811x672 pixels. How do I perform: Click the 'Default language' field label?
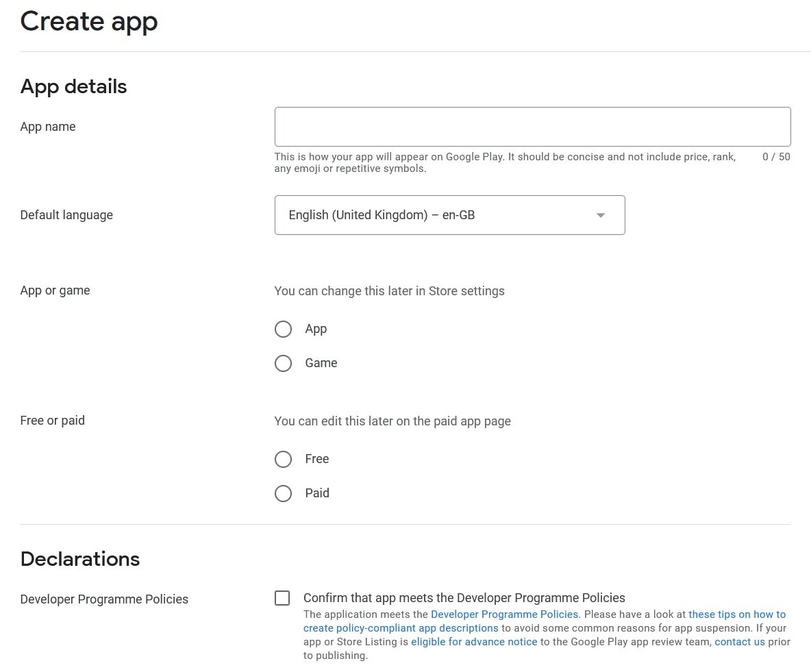(66, 215)
